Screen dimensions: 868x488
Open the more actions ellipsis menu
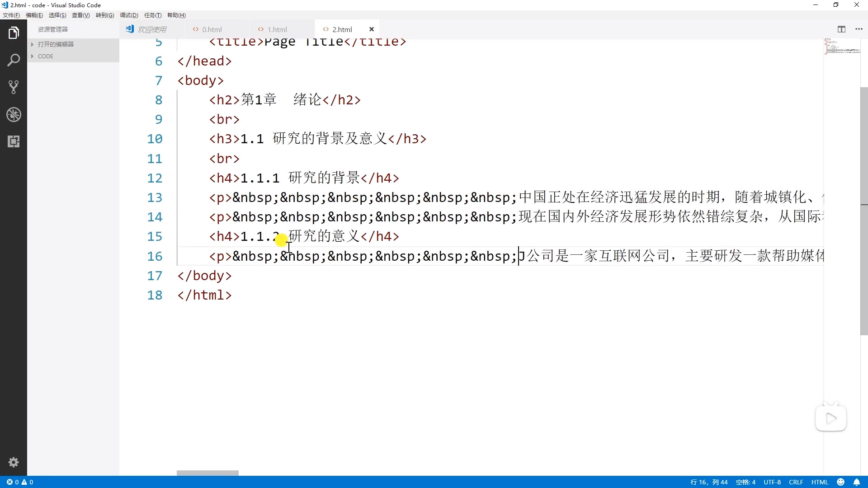coord(859,29)
